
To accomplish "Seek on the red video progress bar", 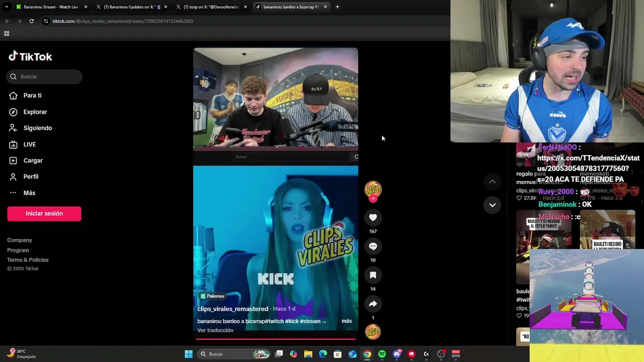I will coord(276,339).
